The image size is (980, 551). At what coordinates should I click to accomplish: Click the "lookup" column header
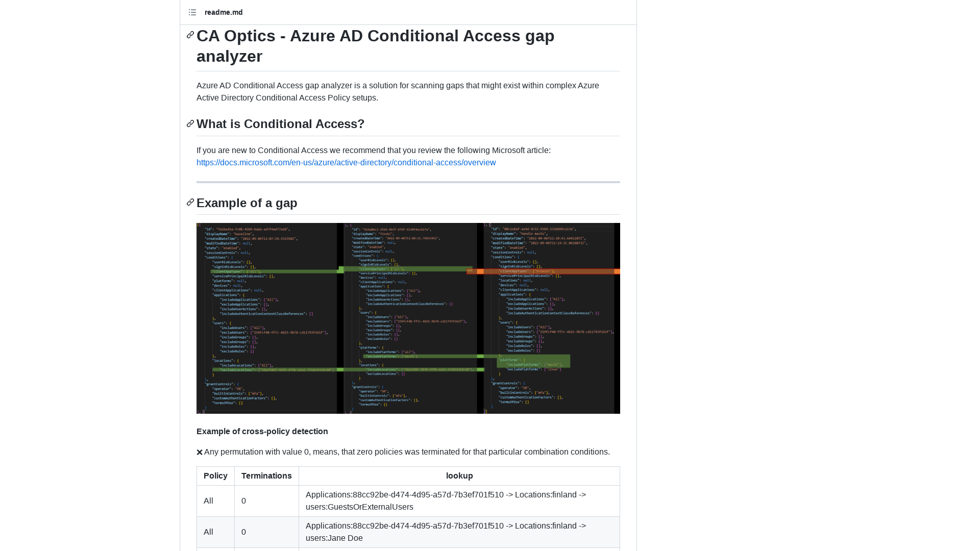coord(459,475)
